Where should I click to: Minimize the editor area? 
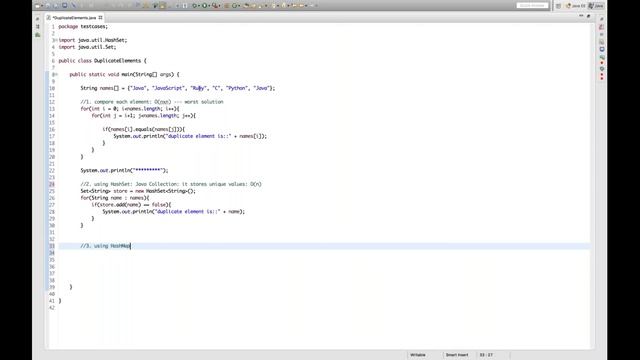click(x=581, y=16)
